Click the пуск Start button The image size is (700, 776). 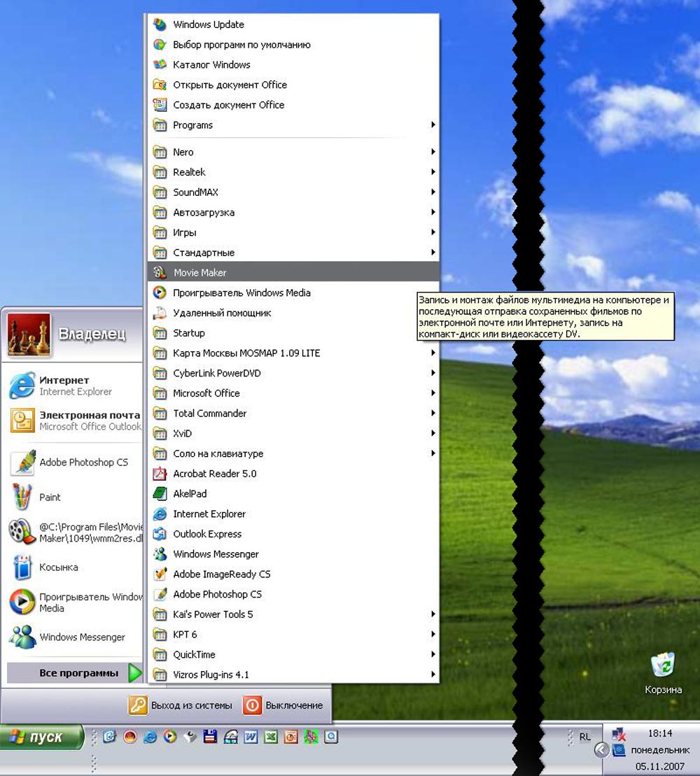point(42,737)
